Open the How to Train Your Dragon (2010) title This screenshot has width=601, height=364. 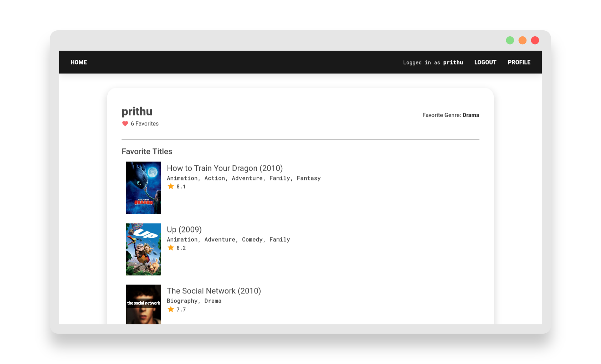coord(225,168)
